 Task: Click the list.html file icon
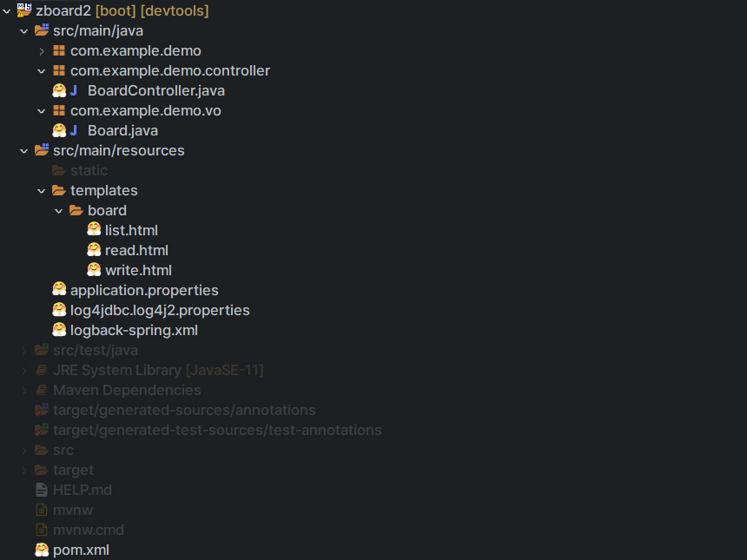[x=94, y=230]
